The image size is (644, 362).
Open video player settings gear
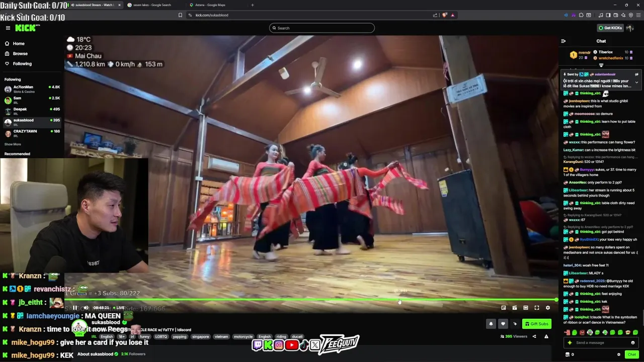[x=548, y=308]
